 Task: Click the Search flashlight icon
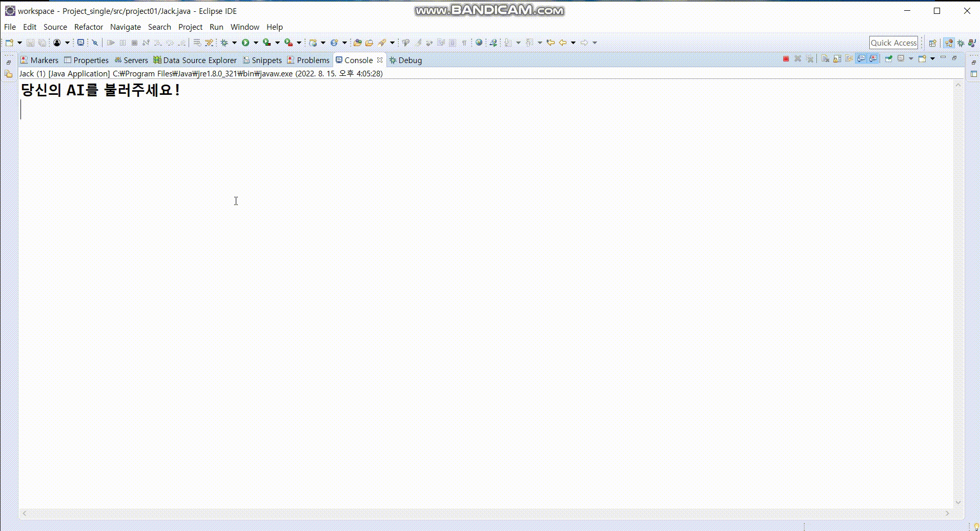click(x=382, y=43)
